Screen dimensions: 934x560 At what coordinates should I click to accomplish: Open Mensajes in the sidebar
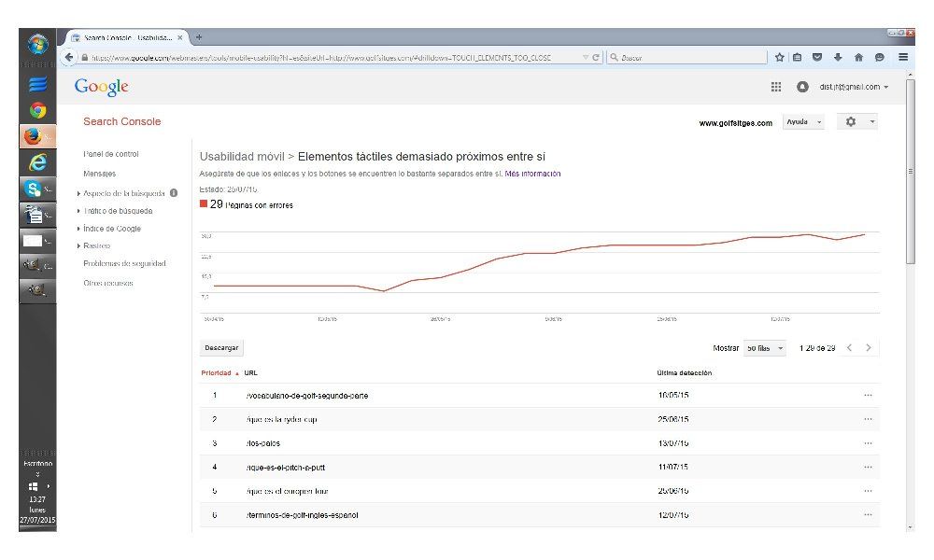[100, 174]
